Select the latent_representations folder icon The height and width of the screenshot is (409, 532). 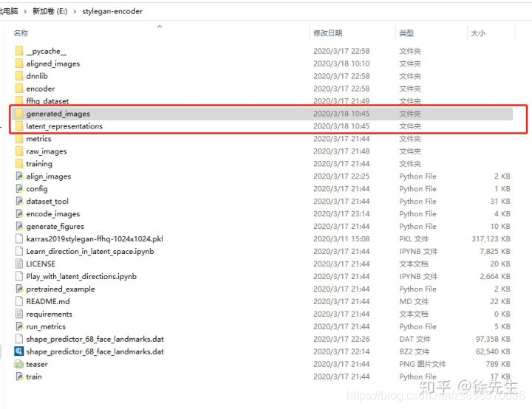[x=19, y=126]
